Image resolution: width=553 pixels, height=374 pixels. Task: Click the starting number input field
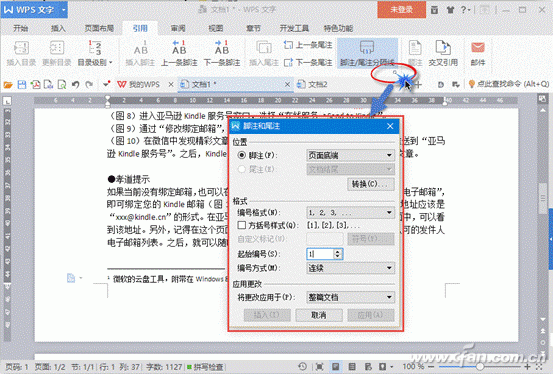click(x=320, y=254)
